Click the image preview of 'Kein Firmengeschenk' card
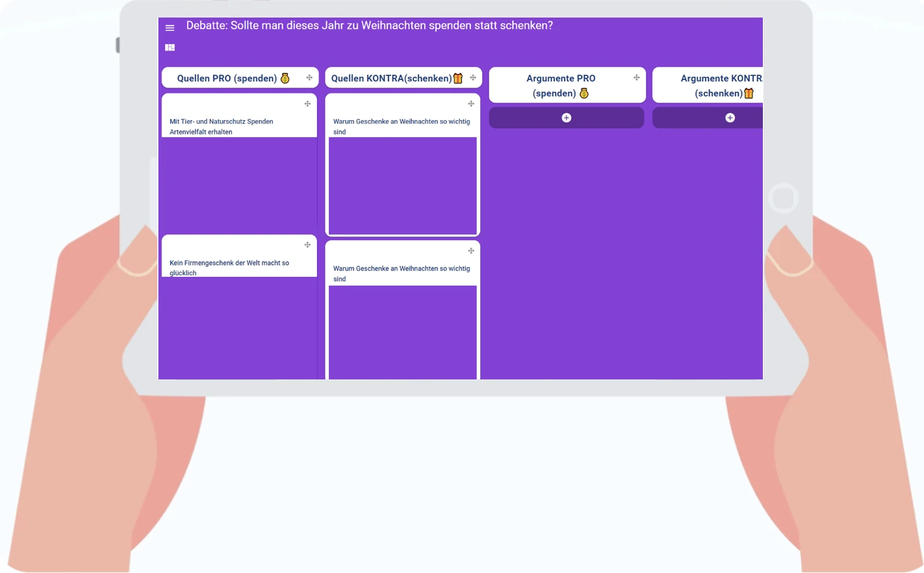Screen dimensions: 924x573 (238, 327)
